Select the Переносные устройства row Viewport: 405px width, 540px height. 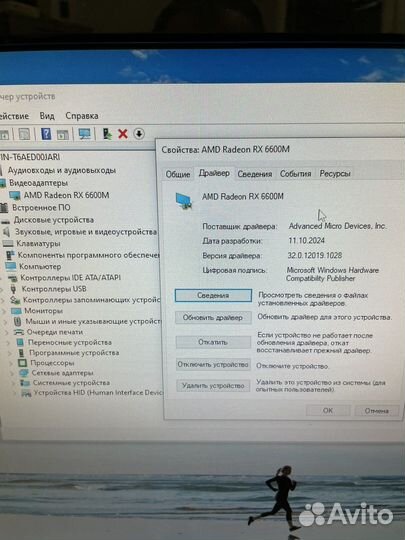pos(70,342)
